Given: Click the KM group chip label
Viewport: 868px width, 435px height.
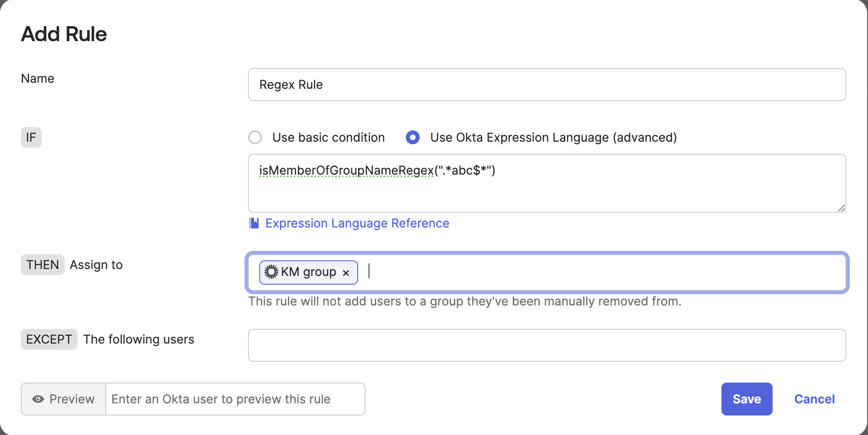Looking at the screenshot, I should click(x=309, y=272).
